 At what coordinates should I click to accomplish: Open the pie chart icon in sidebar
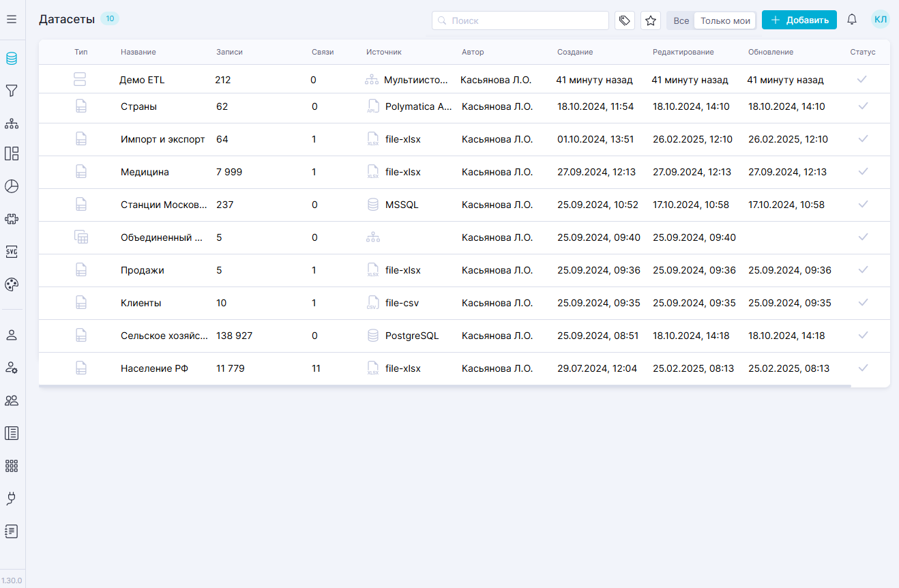coord(12,186)
